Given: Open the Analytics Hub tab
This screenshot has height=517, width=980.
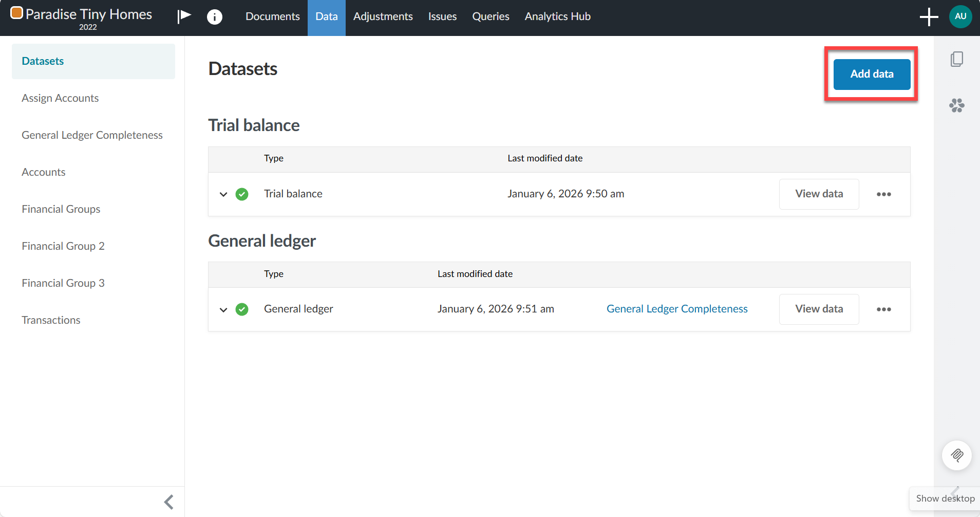Looking at the screenshot, I should [x=557, y=16].
